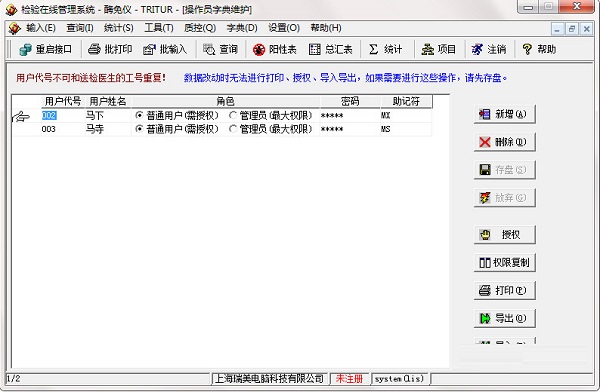The width and height of the screenshot is (600, 392).
Task: Open 设置(O) menu
Action: click(x=284, y=28)
